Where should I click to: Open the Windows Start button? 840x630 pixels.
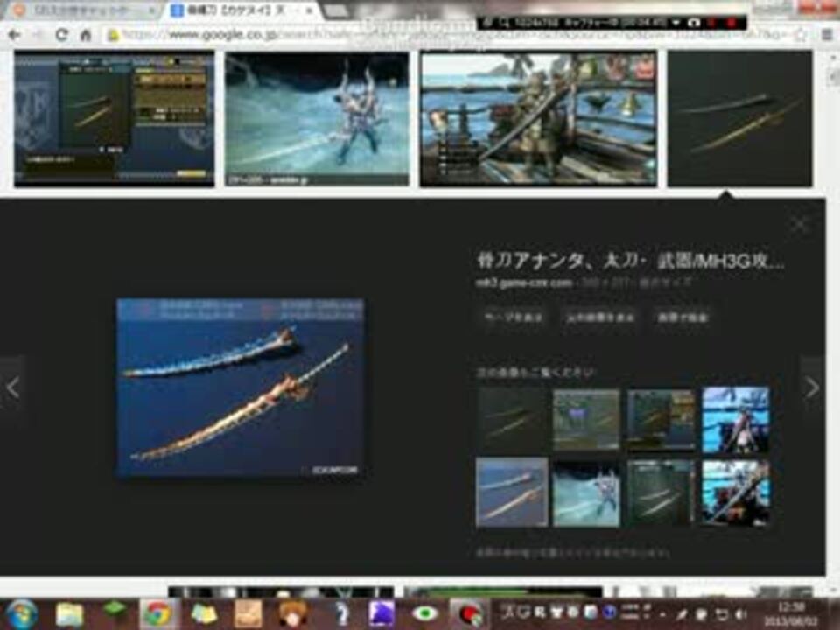[x=21, y=614]
